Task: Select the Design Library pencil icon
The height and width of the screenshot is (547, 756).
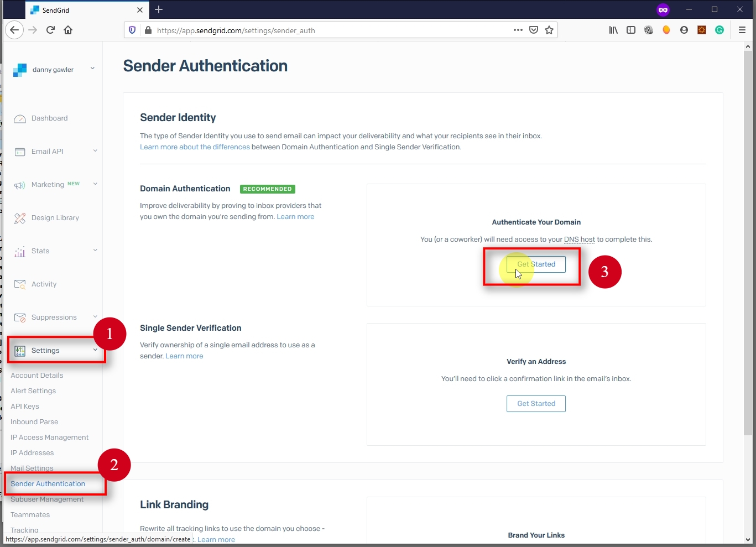Action: click(x=19, y=217)
